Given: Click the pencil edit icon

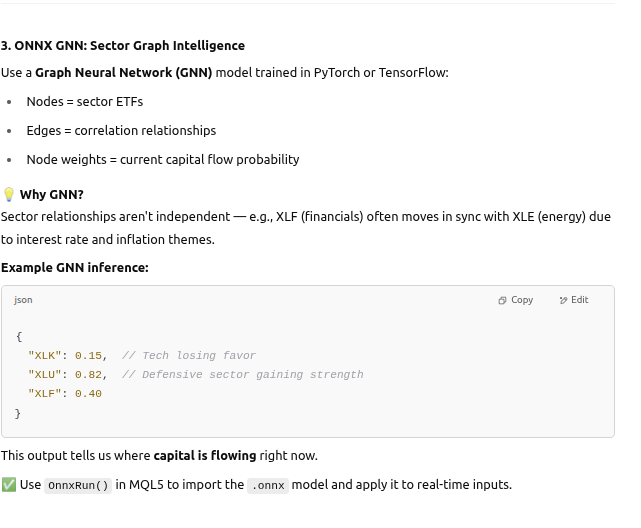Looking at the screenshot, I should (564, 300).
